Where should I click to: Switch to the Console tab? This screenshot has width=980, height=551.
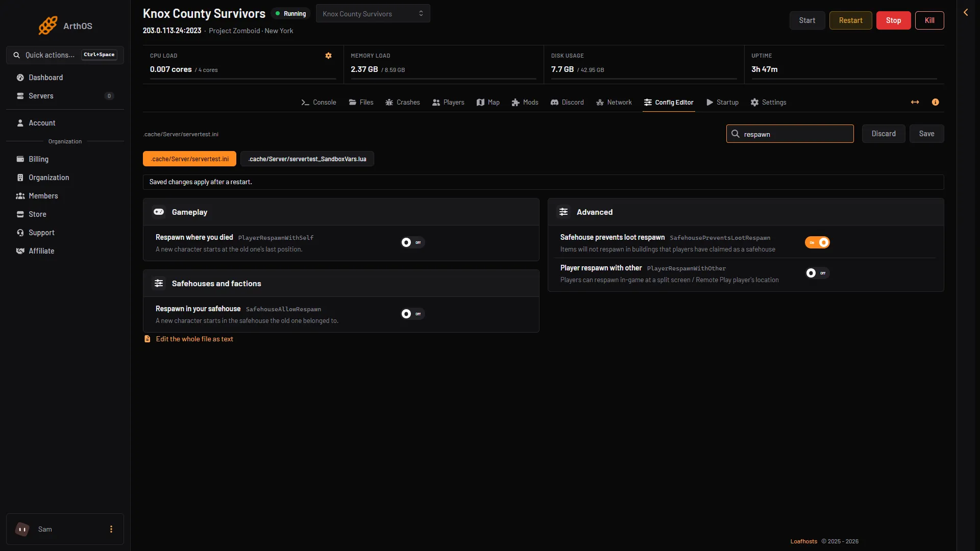pyautogui.click(x=318, y=103)
